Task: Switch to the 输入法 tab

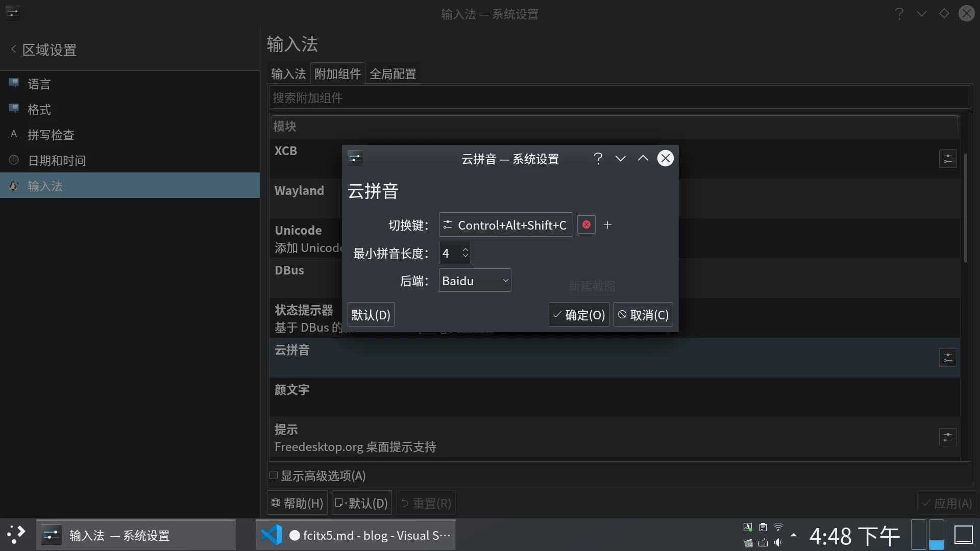Action: [x=288, y=73]
